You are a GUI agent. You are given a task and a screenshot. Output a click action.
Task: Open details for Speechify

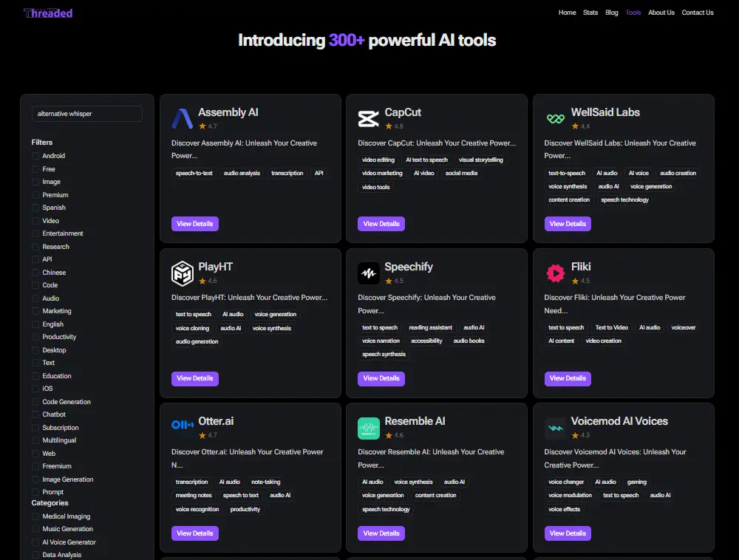pos(381,378)
